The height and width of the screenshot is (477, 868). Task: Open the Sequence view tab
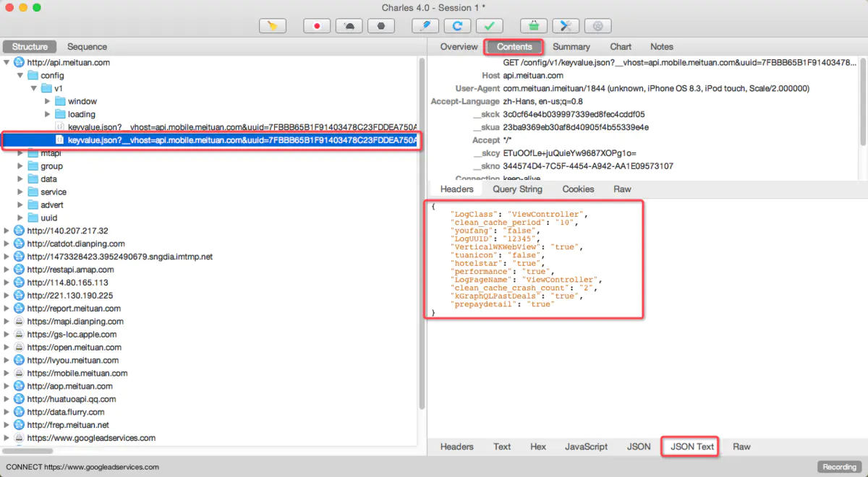click(86, 46)
